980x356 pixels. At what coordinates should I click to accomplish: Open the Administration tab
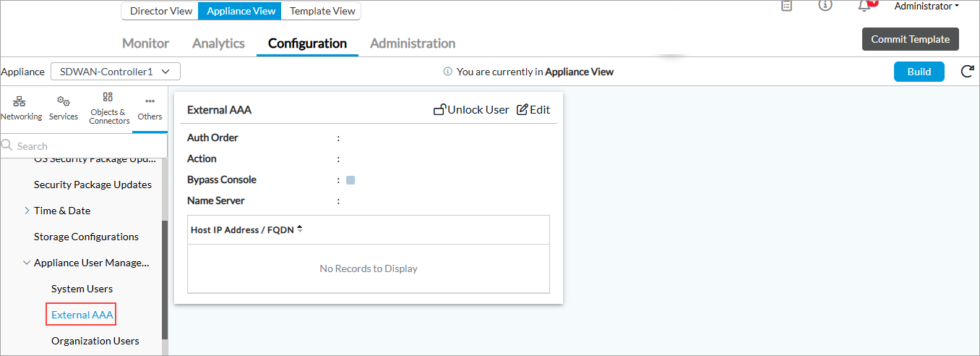pos(413,43)
